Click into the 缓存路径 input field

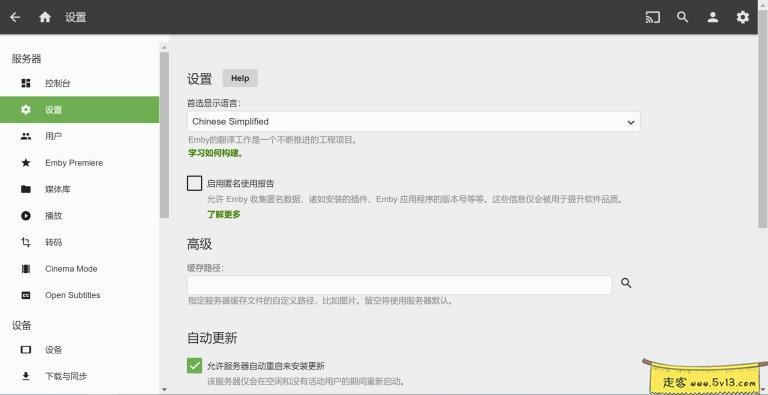pyautogui.click(x=399, y=285)
